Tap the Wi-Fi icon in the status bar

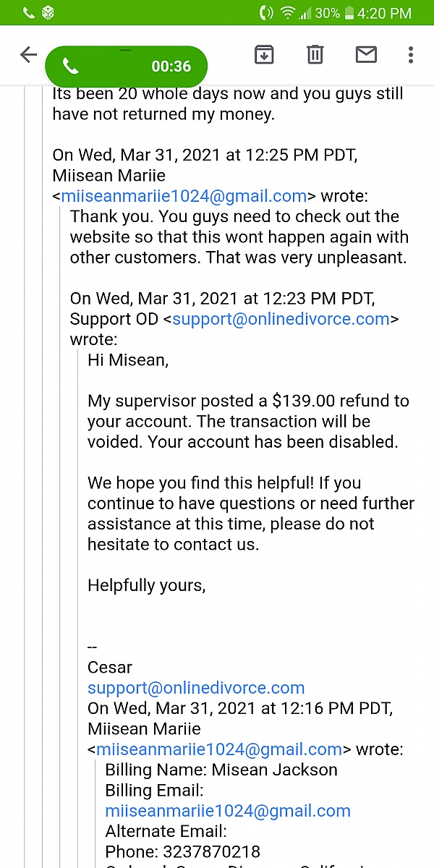pyautogui.click(x=288, y=13)
